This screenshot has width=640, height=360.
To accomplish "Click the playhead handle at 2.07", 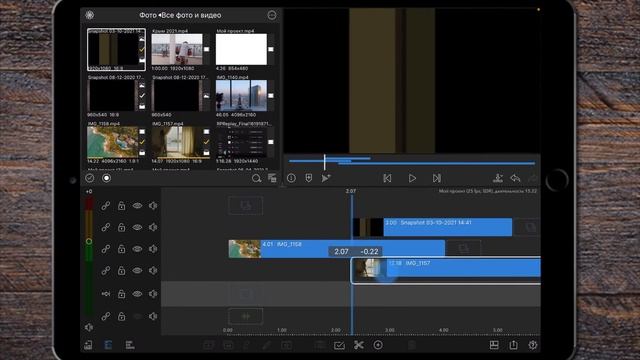I will pos(351,191).
